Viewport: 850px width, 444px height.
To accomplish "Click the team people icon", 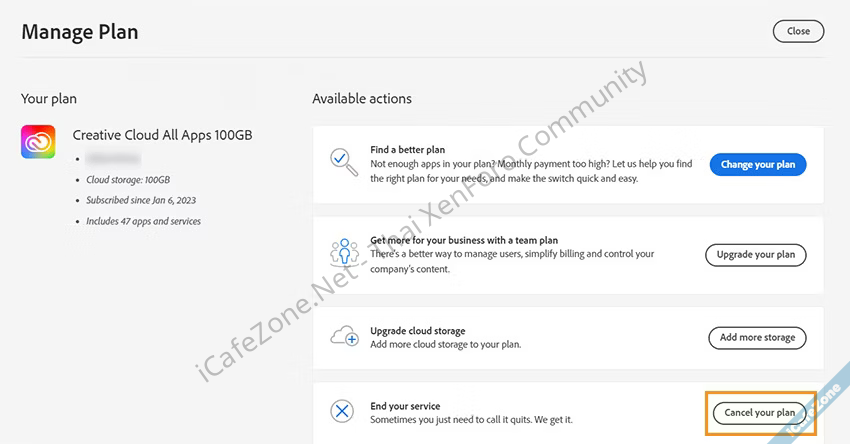I will click(343, 254).
